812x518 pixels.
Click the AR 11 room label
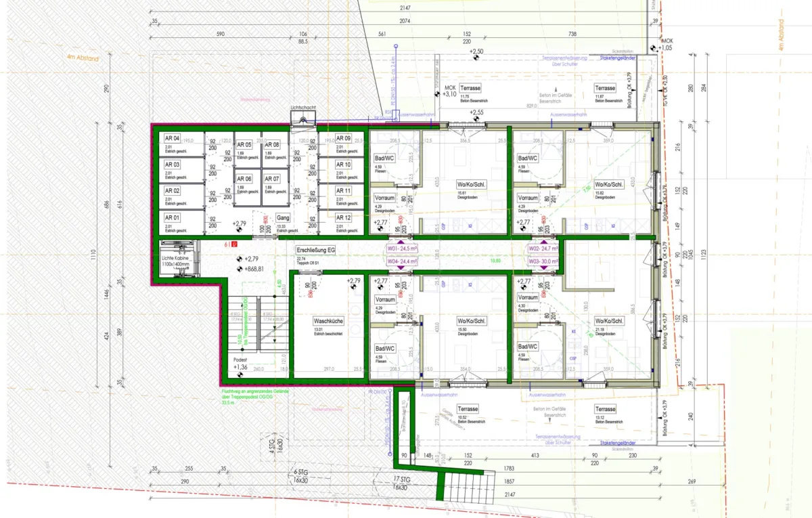coord(344,191)
